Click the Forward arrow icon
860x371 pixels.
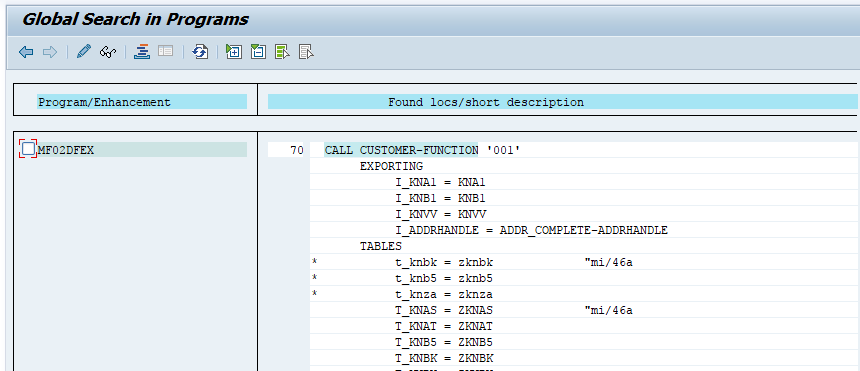tap(50, 52)
